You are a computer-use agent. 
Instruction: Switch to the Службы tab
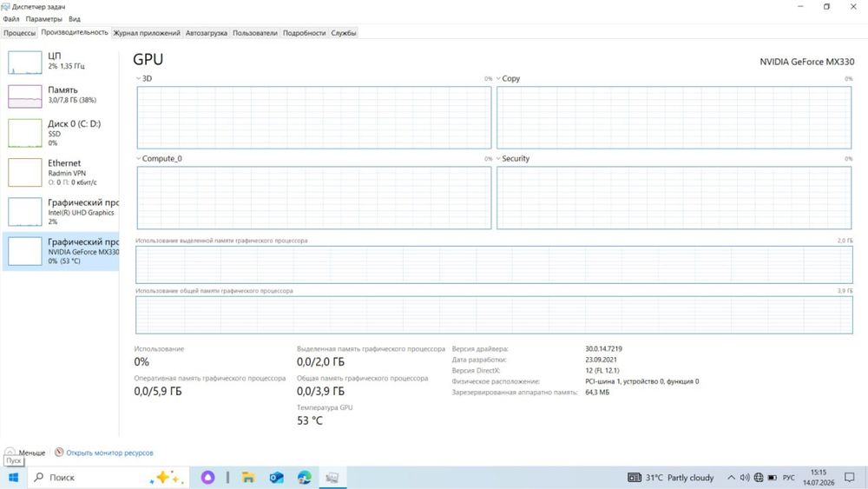(343, 33)
